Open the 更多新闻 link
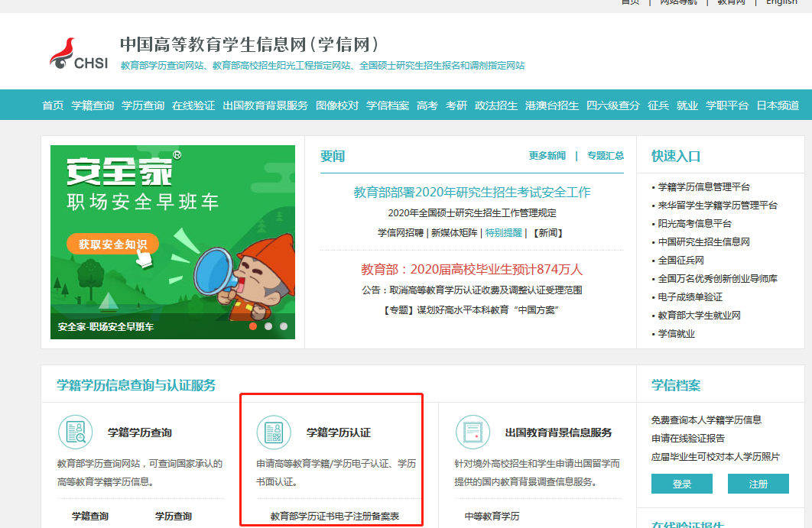 pos(547,156)
